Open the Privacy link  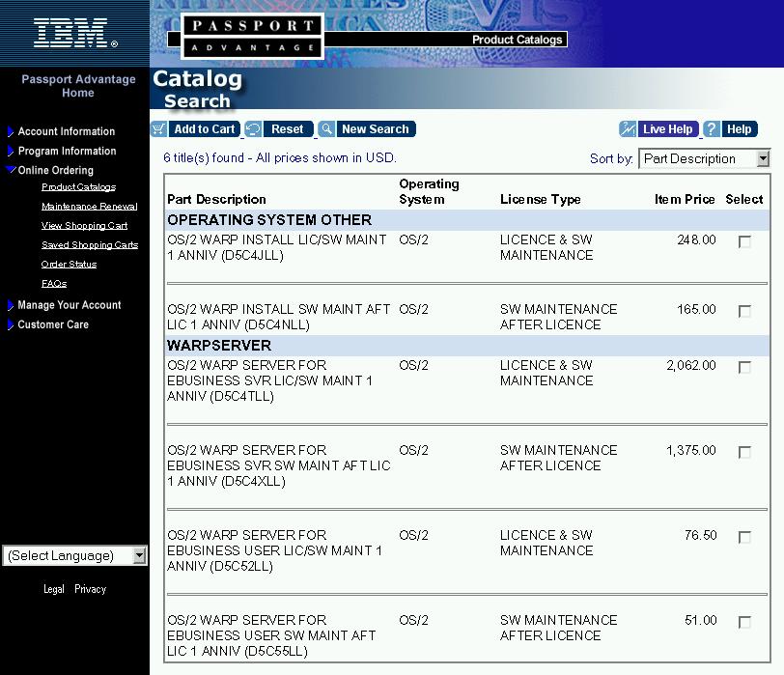[91, 589]
